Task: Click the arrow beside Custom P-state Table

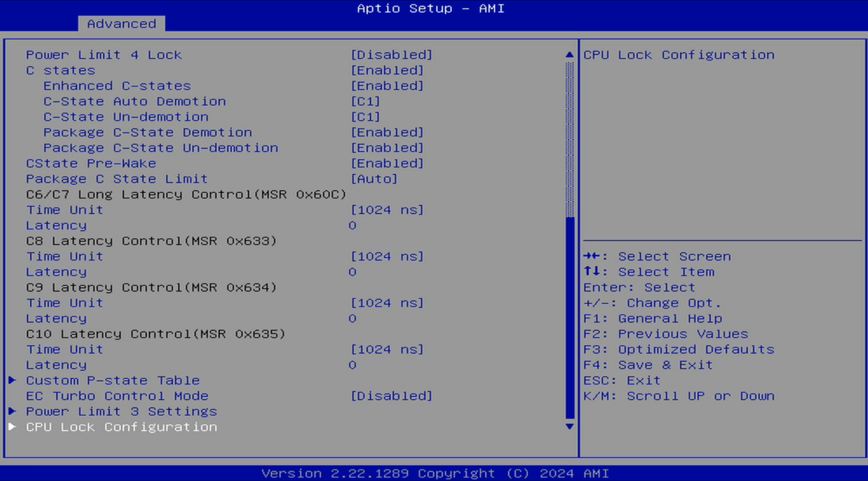Action: pyautogui.click(x=13, y=380)
